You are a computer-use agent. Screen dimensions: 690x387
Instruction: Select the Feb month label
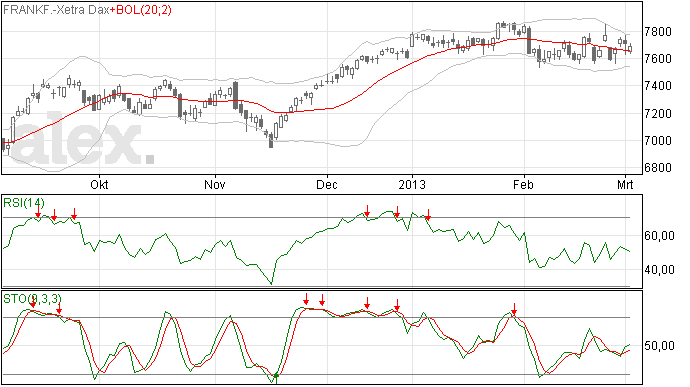click(x=523, y=184)
